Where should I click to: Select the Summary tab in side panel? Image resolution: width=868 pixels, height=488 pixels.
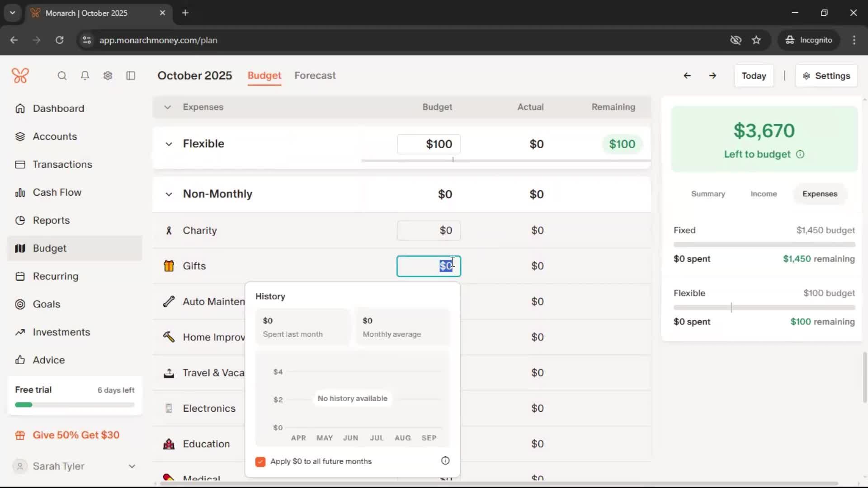point(708,194)
